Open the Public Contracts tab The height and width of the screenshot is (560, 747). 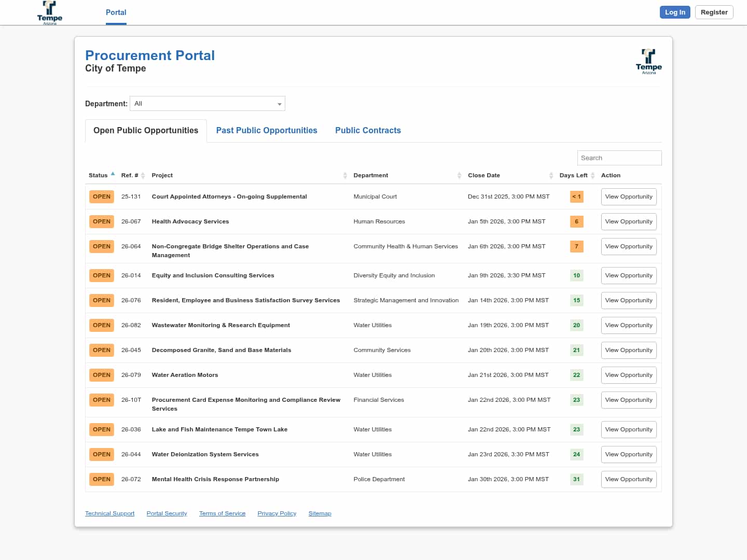[x=368, y=131]
